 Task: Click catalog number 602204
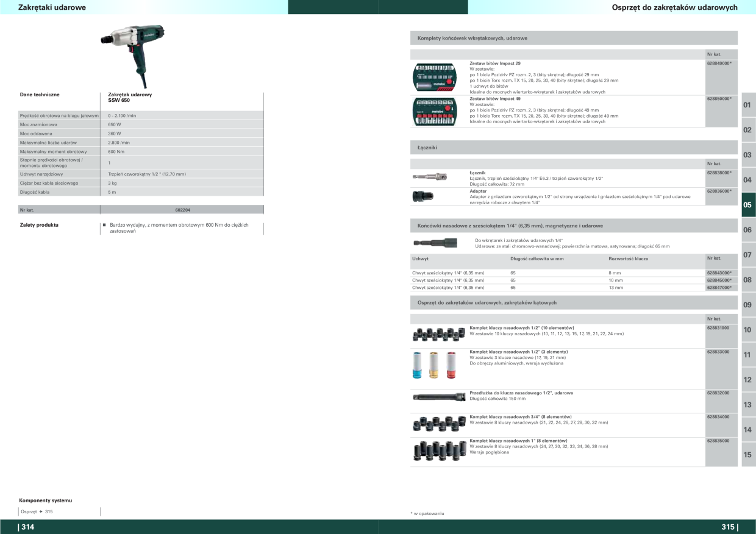[x=182, y=210]
